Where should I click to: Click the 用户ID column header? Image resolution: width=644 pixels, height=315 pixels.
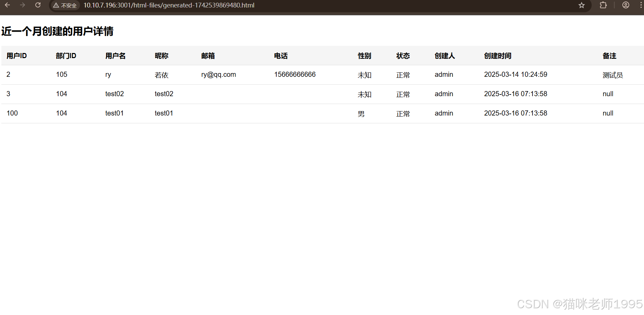[x=16, y=56]
